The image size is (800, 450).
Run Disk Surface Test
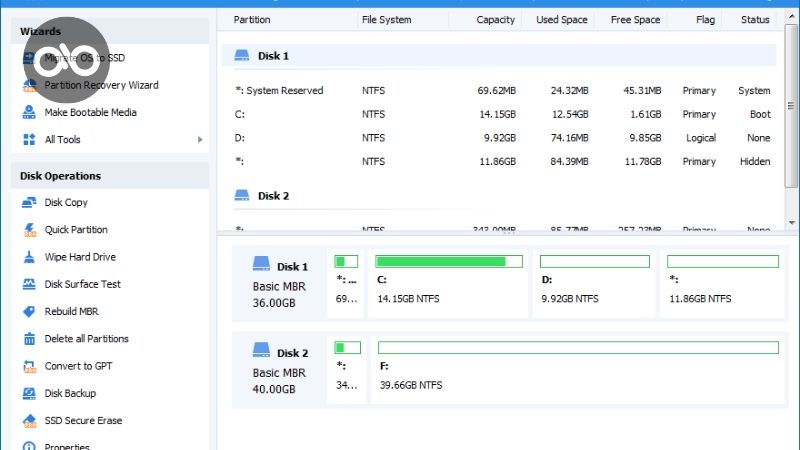(83, 284)
